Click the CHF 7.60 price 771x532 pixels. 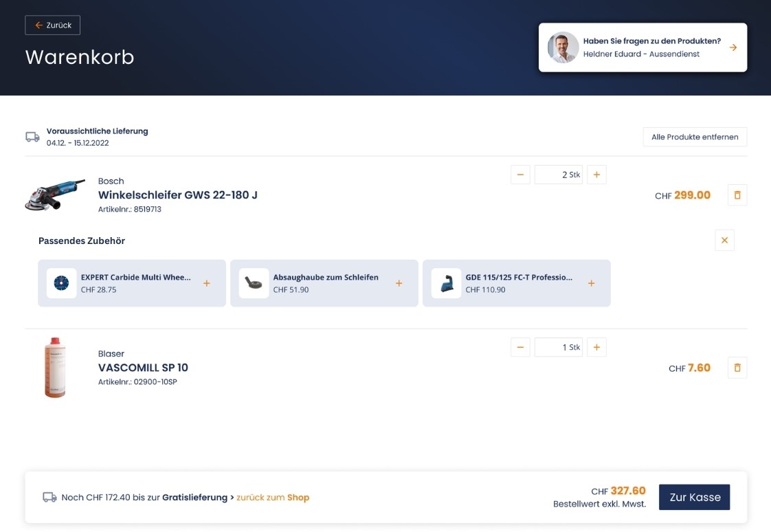(689, 368)
